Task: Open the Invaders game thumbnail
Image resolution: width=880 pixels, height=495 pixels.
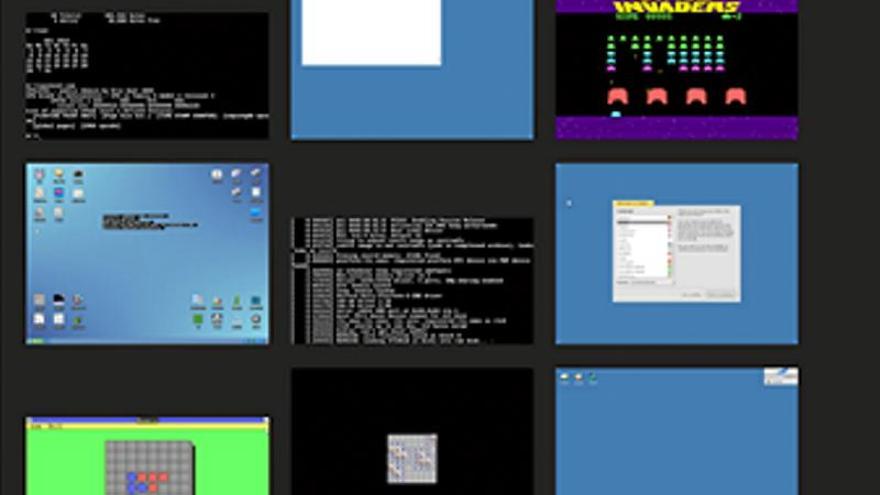Action: 677,70
